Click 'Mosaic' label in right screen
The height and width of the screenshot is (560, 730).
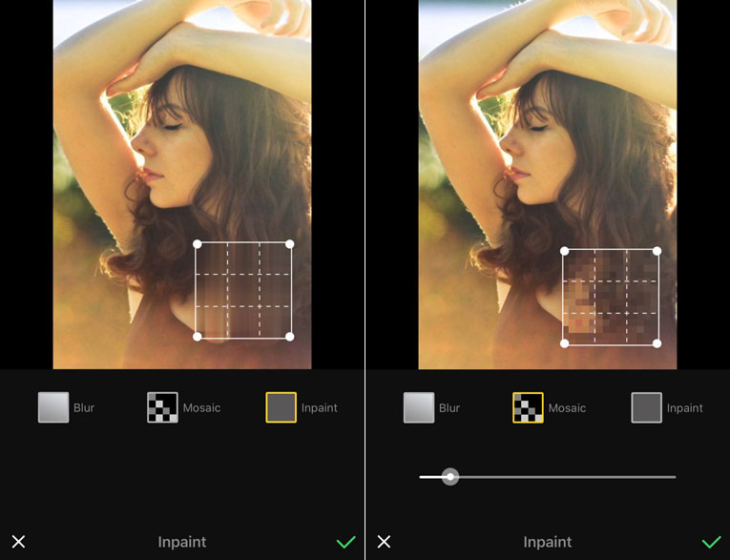click(x=567, y=407)
